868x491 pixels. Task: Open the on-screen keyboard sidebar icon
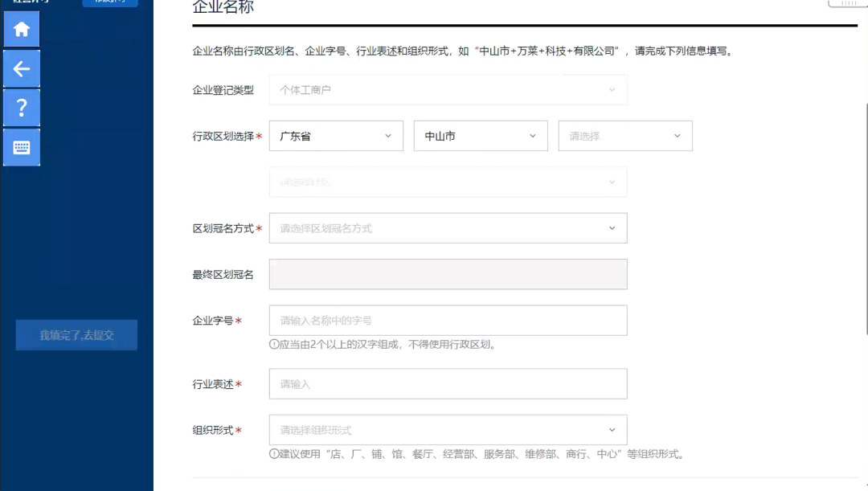point(21,147)
